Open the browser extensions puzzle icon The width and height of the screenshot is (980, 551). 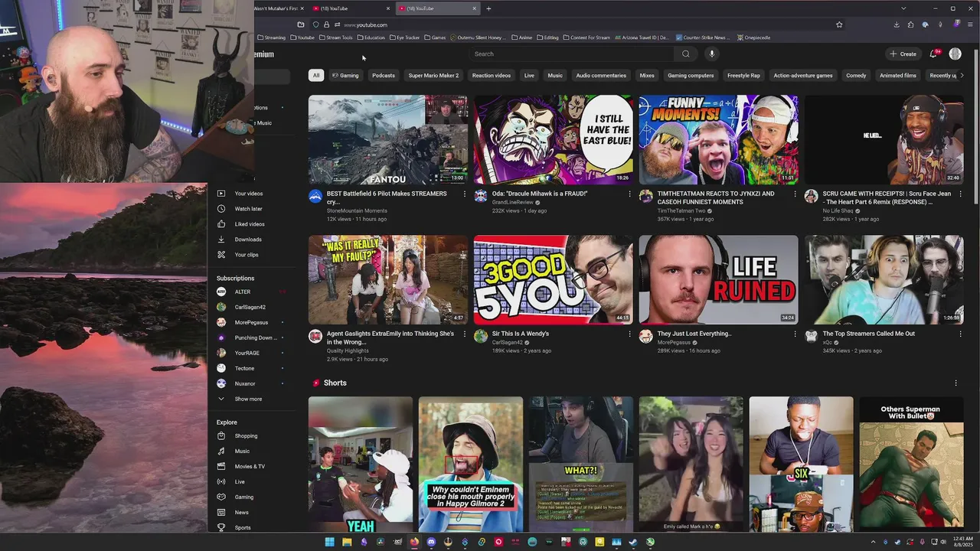tap(910, 24)
